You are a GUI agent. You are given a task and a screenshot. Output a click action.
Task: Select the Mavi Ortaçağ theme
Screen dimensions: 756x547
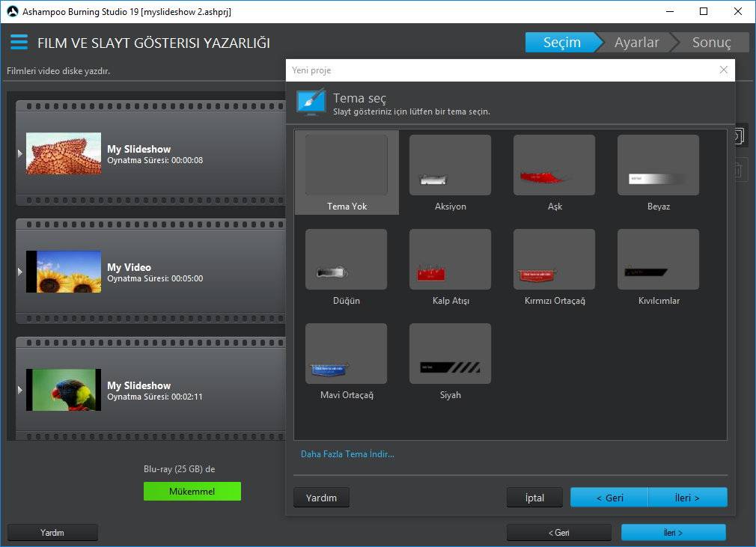pyautogui.click(x=346, y=354)
